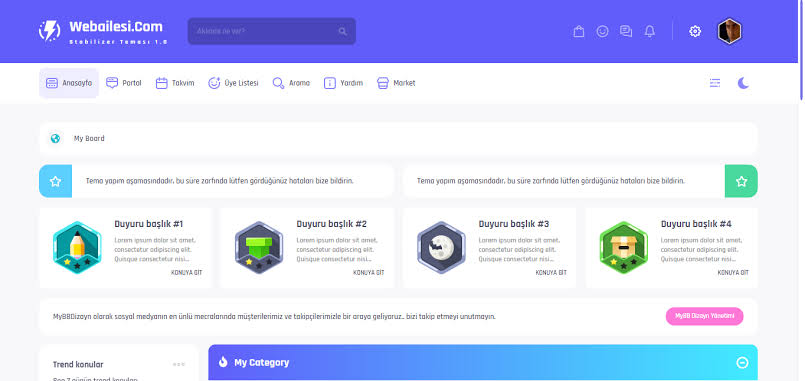This screenshot has width=805, height=381.
Task: Click the search magnifier icon in search box
Action: coord(342,31)
